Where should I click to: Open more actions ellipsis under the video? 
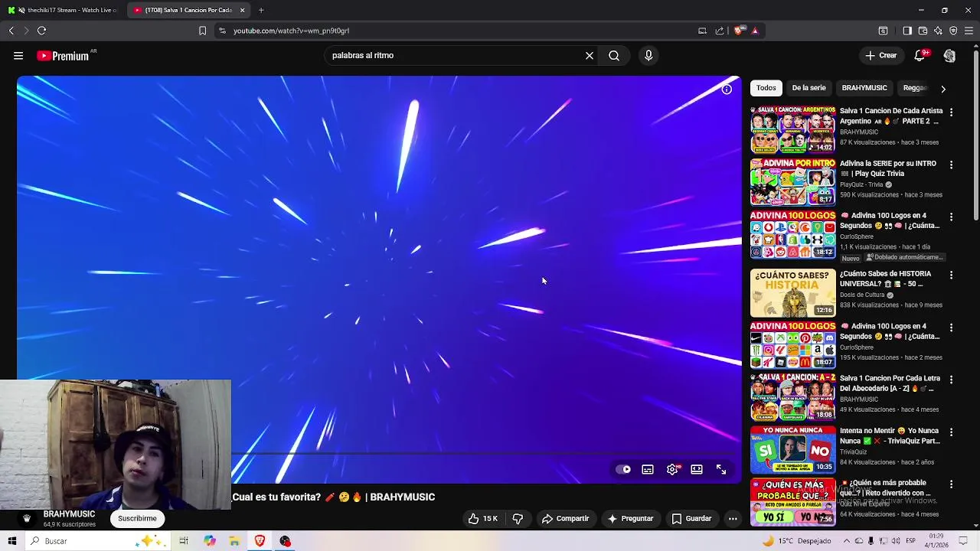pos(733,518)
